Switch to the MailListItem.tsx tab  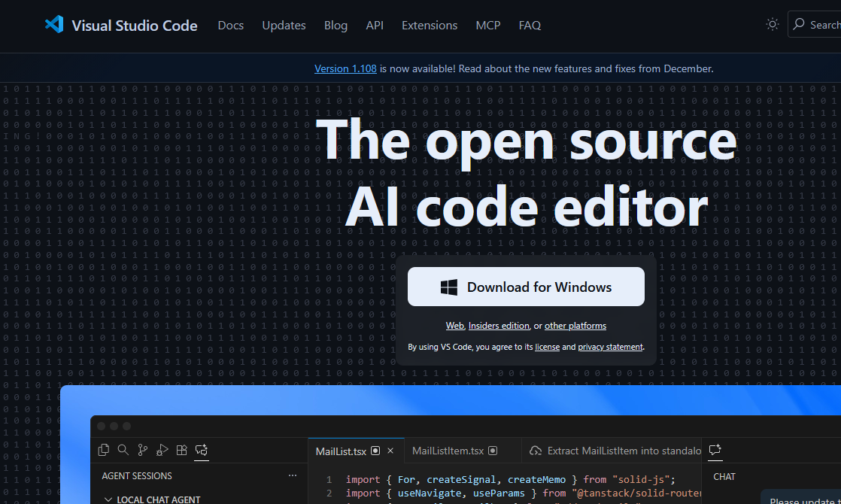pyautogui.click(x=448, y=451)
